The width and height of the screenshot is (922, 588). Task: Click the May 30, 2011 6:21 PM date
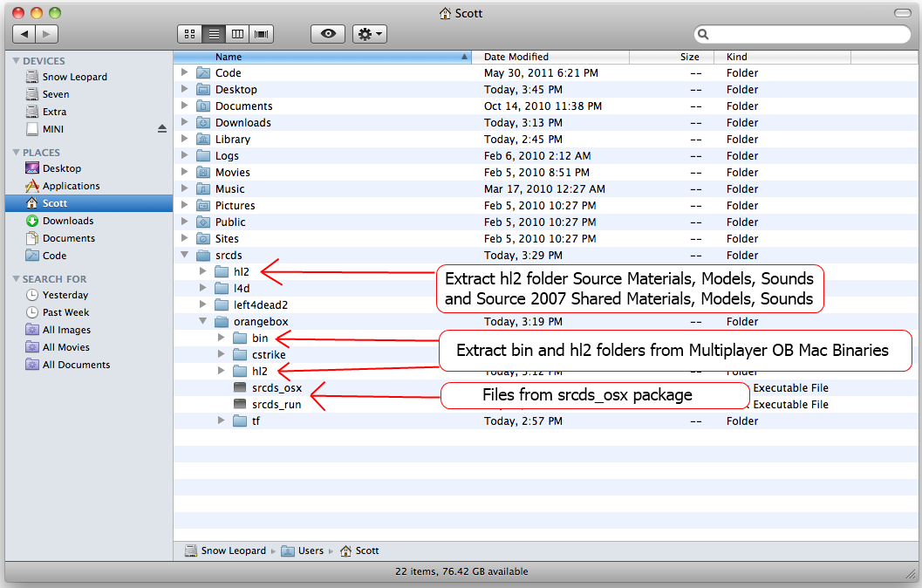pyautogui.click(x=541, y=73)
